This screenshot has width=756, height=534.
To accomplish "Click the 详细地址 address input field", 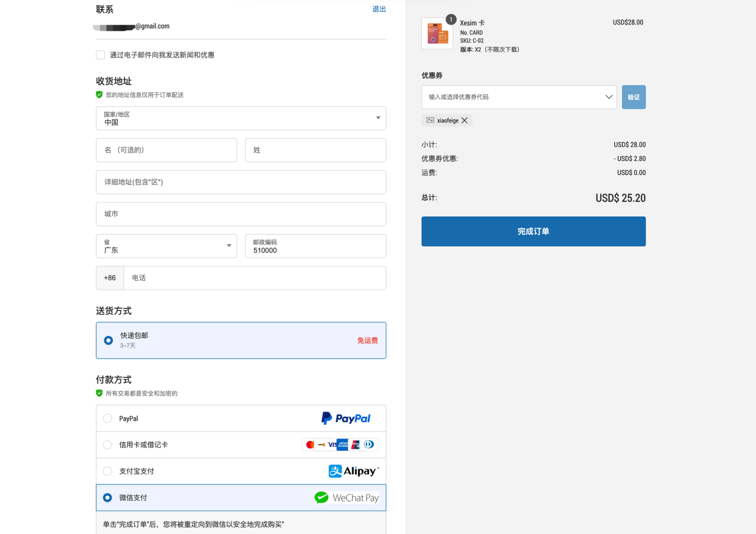I will [x=241, y=182].
